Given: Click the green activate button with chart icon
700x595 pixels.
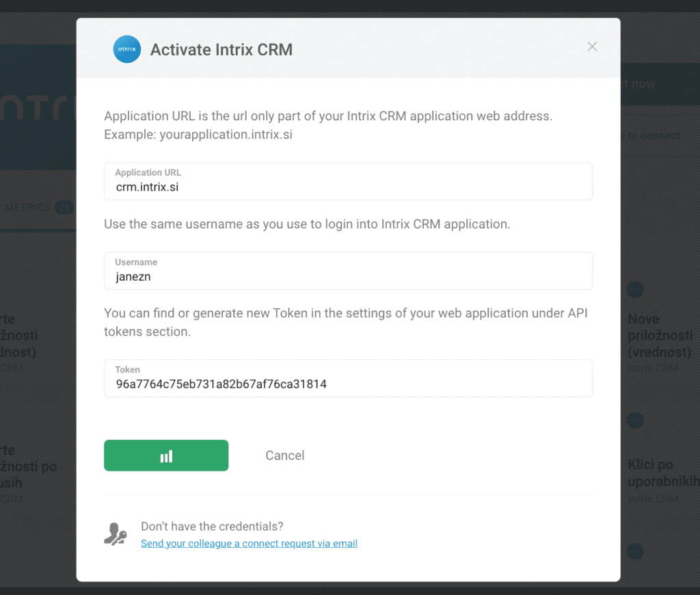Looking at the screenshot, I should 166,456.
